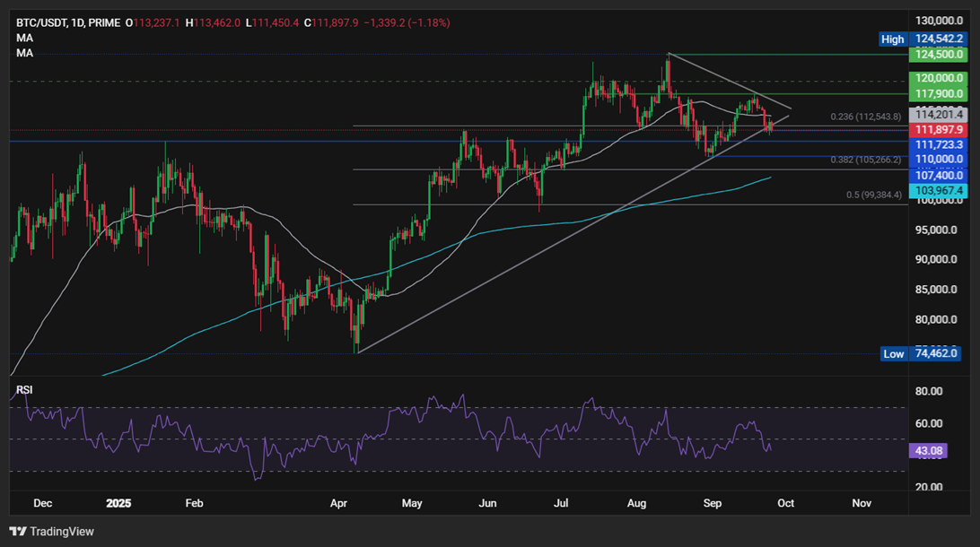Click the gray 114,201.4 MA value tag
980x547 pixels.
[938, 115]
